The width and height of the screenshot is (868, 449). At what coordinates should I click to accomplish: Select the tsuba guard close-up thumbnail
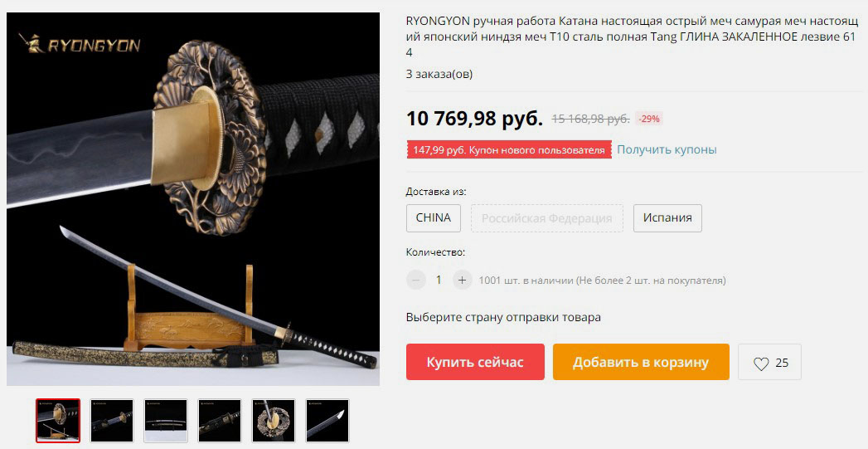pos(274,421)
